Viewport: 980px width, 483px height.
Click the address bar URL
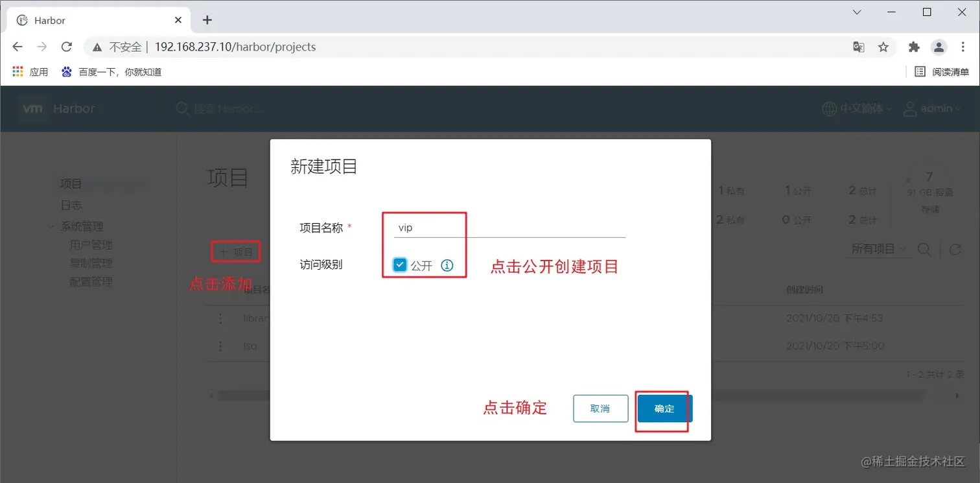[x=235, y=47]
